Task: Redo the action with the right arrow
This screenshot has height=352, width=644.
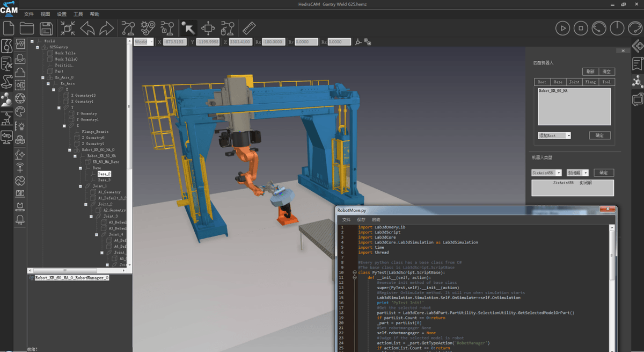Action: coord(106,27)
